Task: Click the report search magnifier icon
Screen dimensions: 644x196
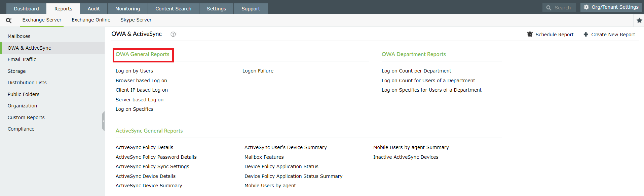Action: click(x=9, y=20)
